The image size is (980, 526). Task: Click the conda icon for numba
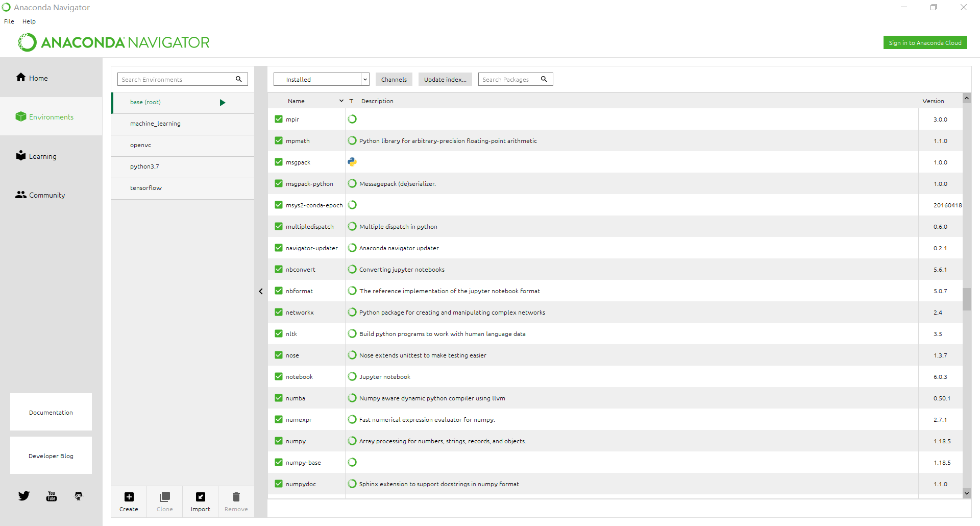tap(352, 398)
